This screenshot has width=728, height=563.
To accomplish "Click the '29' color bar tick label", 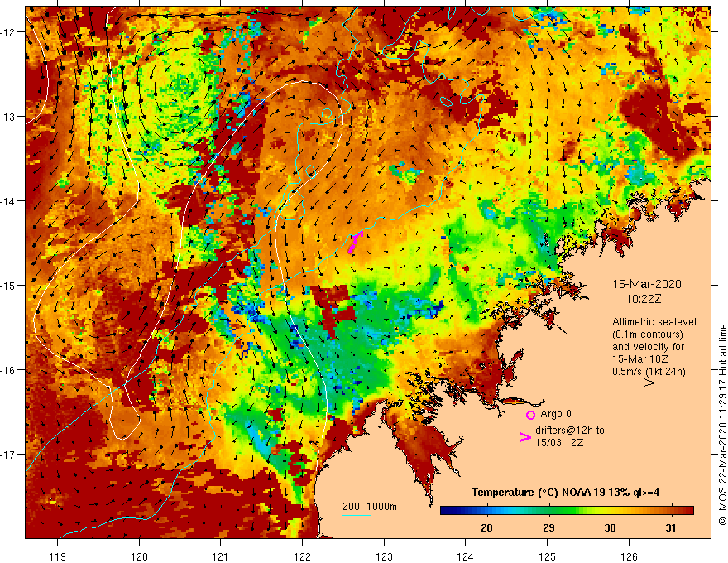I will [x=548, y=527].
